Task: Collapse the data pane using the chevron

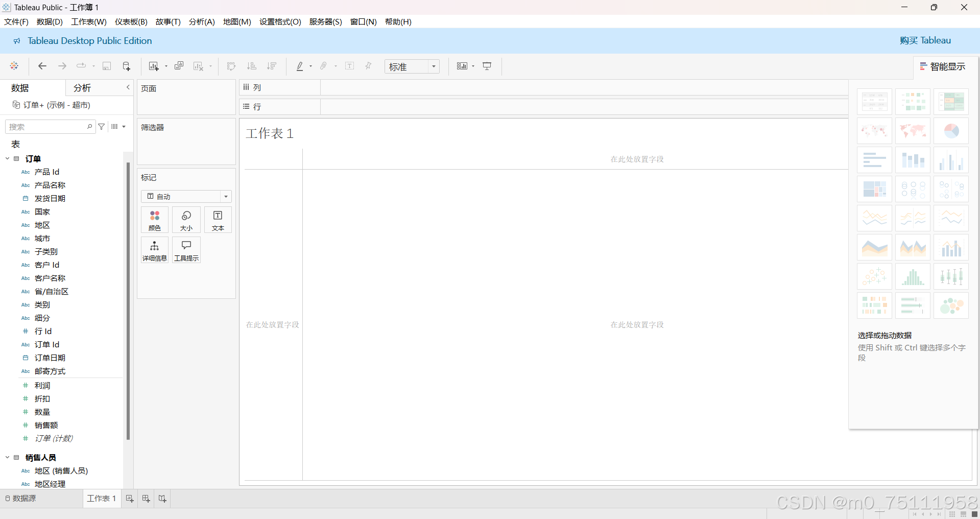Action: pos(128,87)
